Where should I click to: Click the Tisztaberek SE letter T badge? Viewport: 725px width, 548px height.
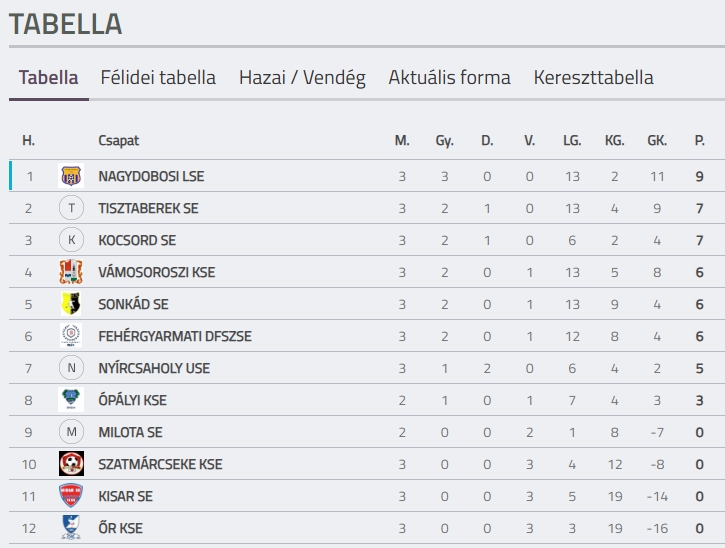71,208
